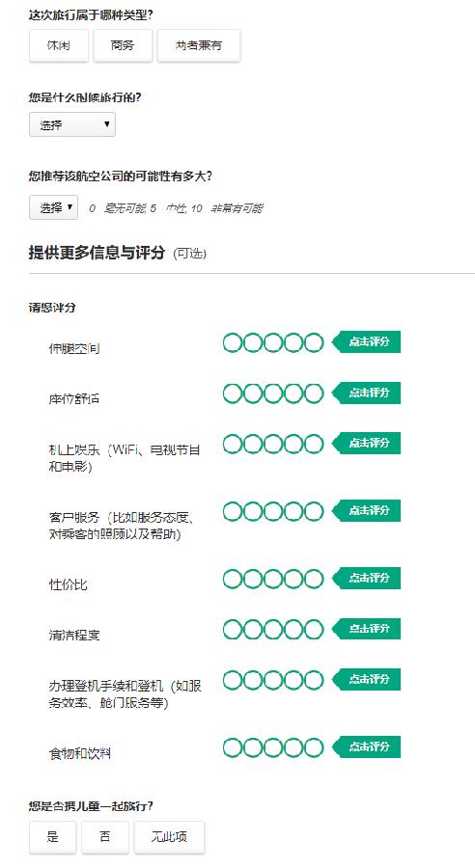The image size is (475, 868).
Task: Choose first circle for 办理登机手续和登机
Action: click(233, 680)
